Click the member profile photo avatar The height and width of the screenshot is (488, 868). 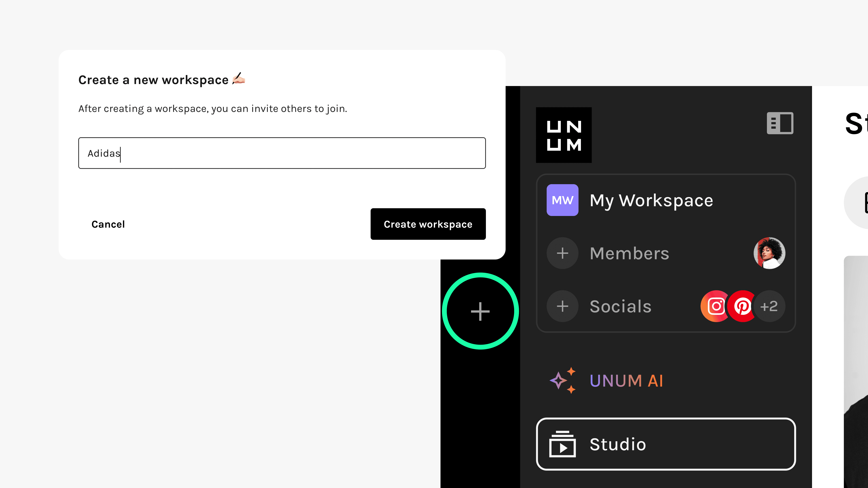coord(769,253)
